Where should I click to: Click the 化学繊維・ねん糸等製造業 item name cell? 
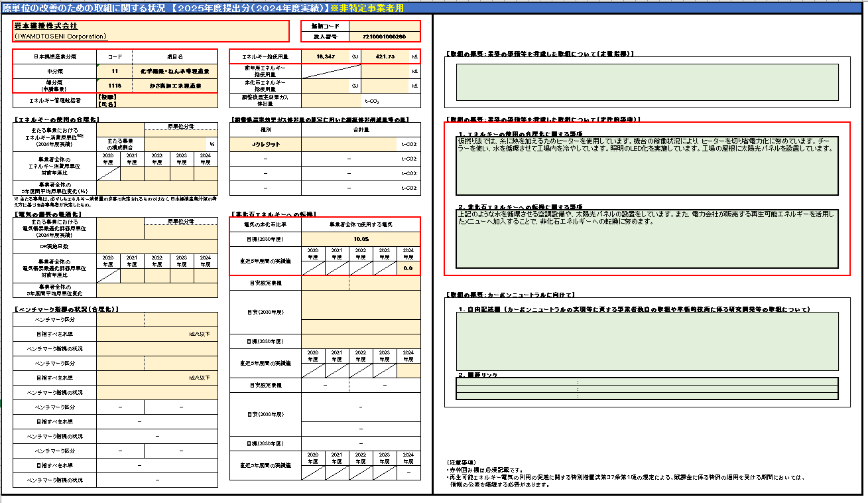point(174,70)
